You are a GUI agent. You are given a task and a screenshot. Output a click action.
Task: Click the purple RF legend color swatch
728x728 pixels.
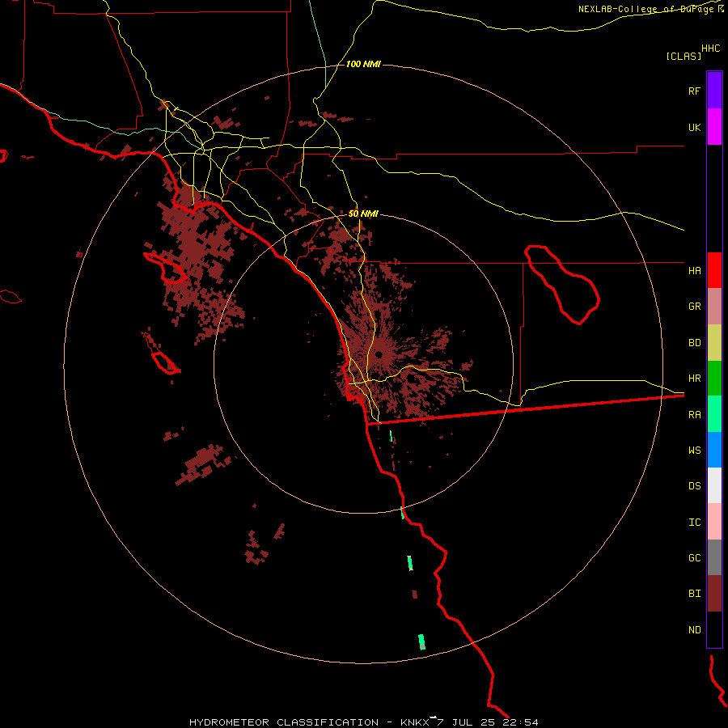point(714,91)
